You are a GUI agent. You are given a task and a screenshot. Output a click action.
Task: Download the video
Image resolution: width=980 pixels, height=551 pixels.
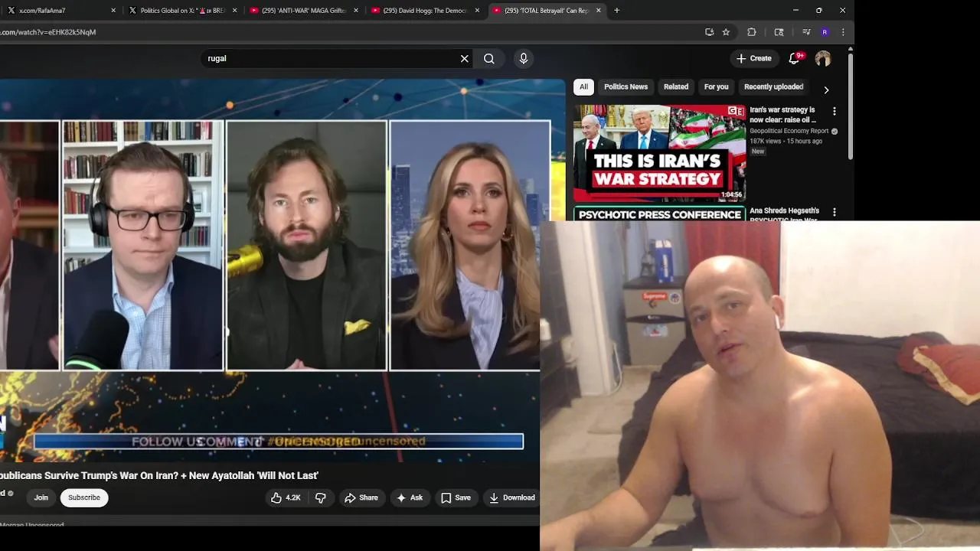tap(511, 497)
